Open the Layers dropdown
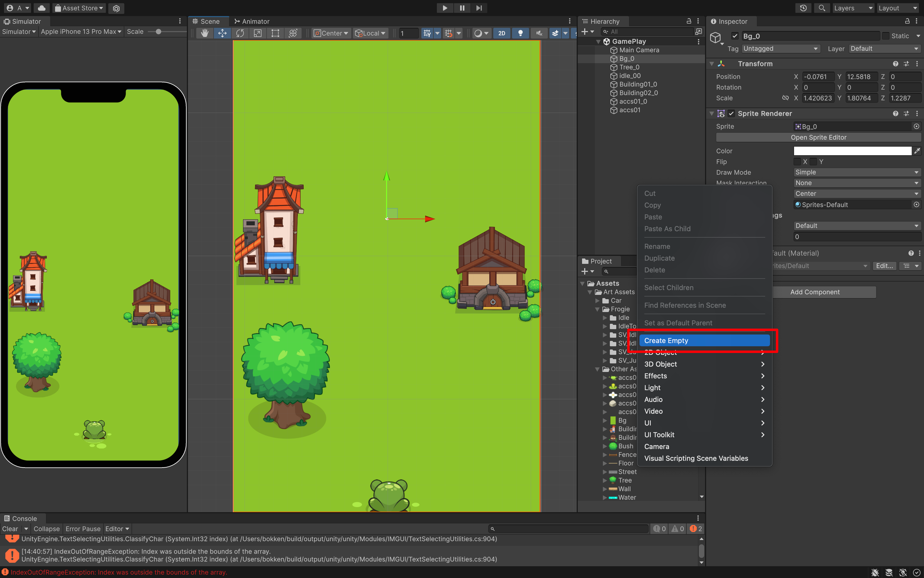The width and height of the screenshot is (924, 578). click(853, 8)
